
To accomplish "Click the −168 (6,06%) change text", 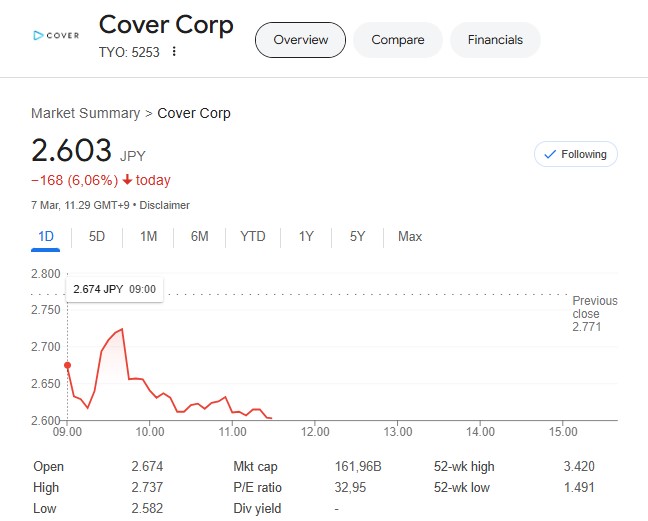I will tap(75, 181).
